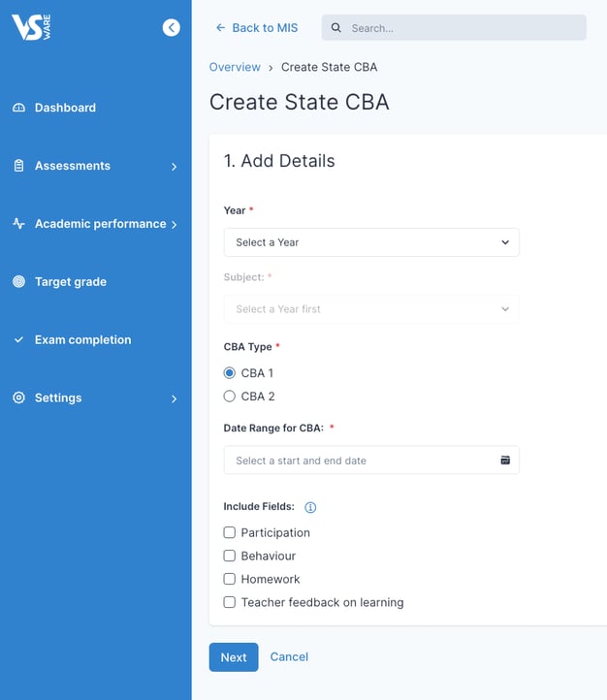Image resolution: width=607 pixels, height=700 pixels.
Task: Click the Next button
Action: (x=234, y=657)
